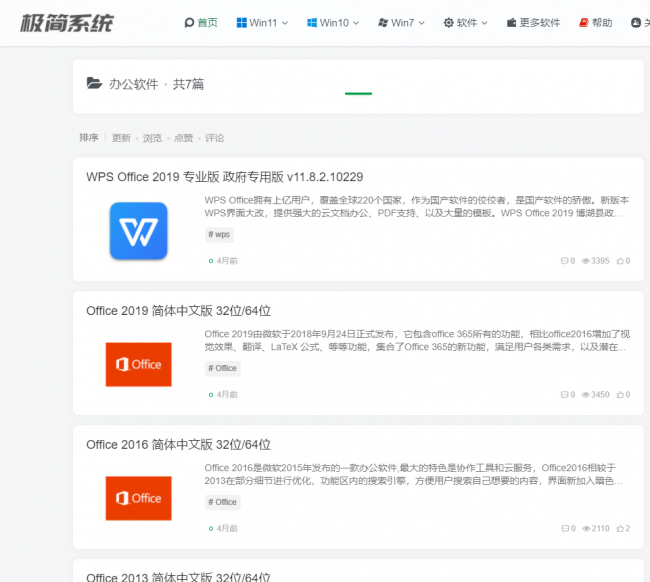Sort the list by 点赞
Image resolution: width=650 pixels, height=582 pixels.
tap(183, 138)
